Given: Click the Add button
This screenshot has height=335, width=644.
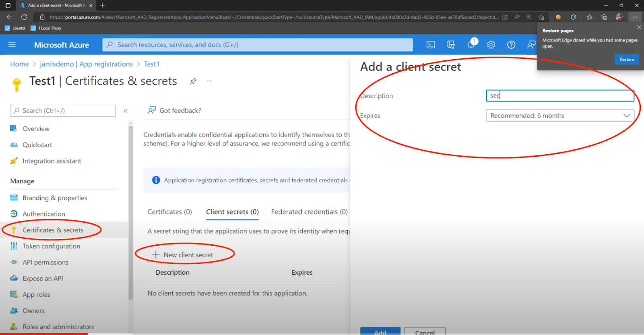Looking at the screenshot, I should [x=380, y=331].
